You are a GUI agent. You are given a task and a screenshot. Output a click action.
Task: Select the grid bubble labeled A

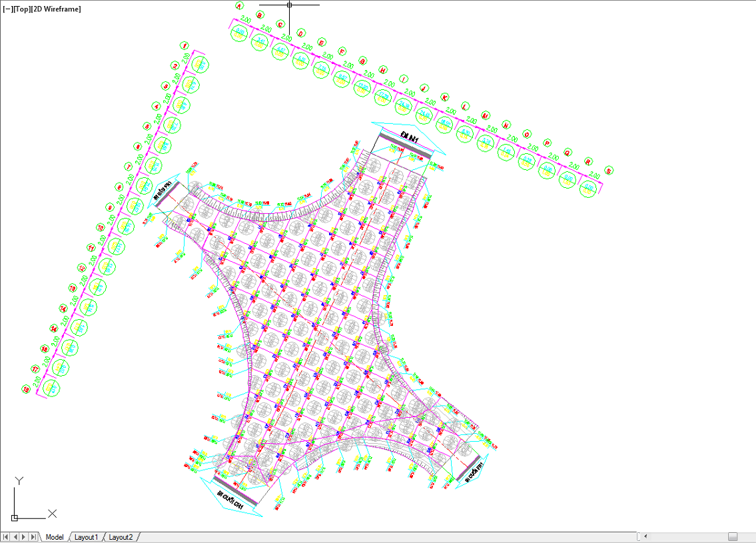pos(240,5)
